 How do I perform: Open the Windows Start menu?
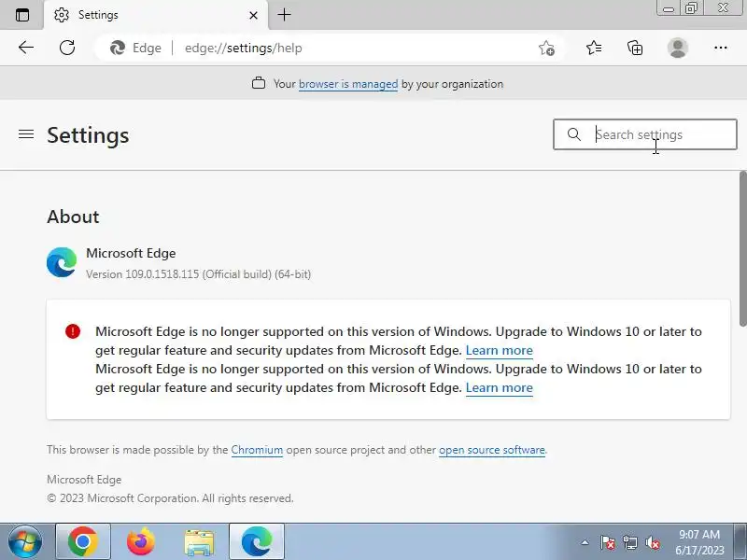[24, 542]
